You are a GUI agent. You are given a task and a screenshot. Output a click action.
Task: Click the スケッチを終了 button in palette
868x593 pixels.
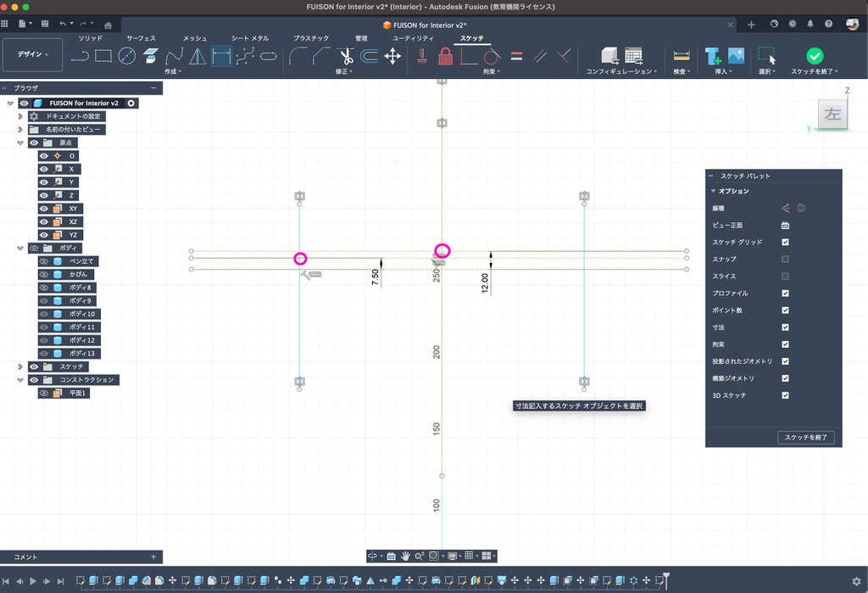click(x=808, y=438)
